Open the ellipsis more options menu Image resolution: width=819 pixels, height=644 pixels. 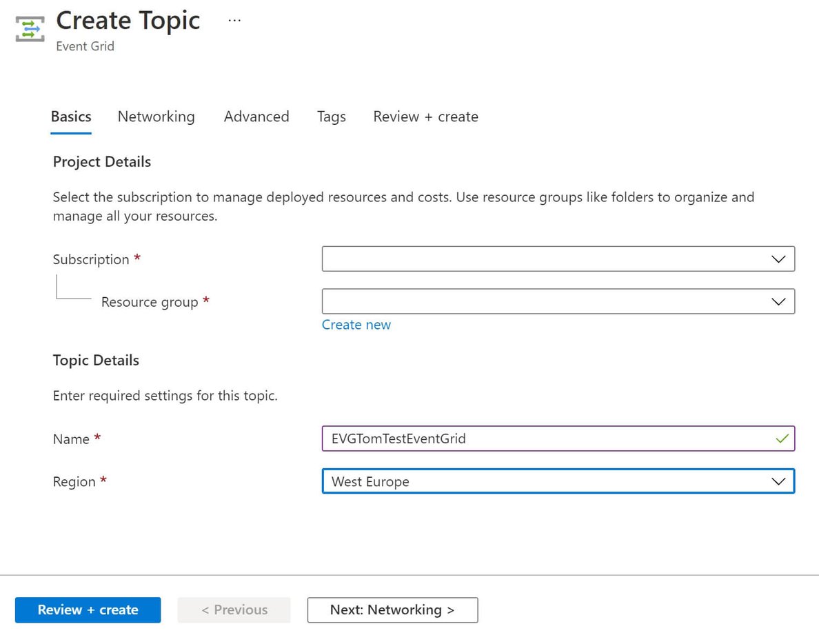234,21
